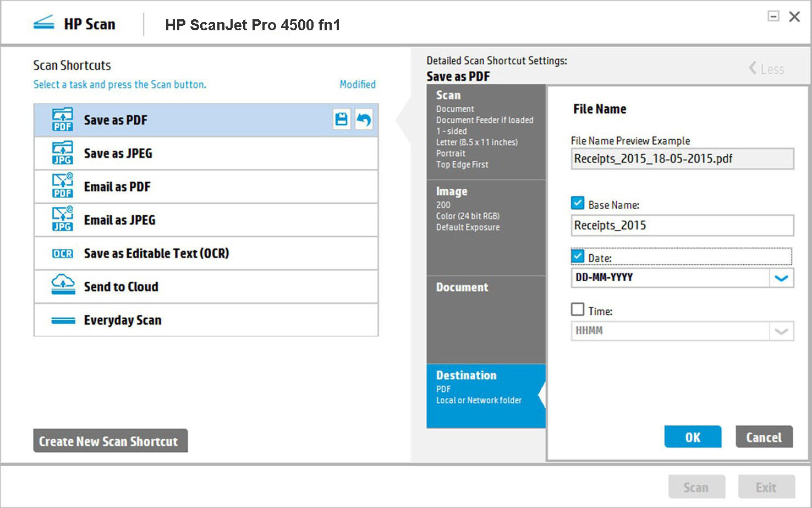Viewport: 812px width, 508px height.
Task: Click the File Name Preview Example field
Action: (x=682, y=159)
